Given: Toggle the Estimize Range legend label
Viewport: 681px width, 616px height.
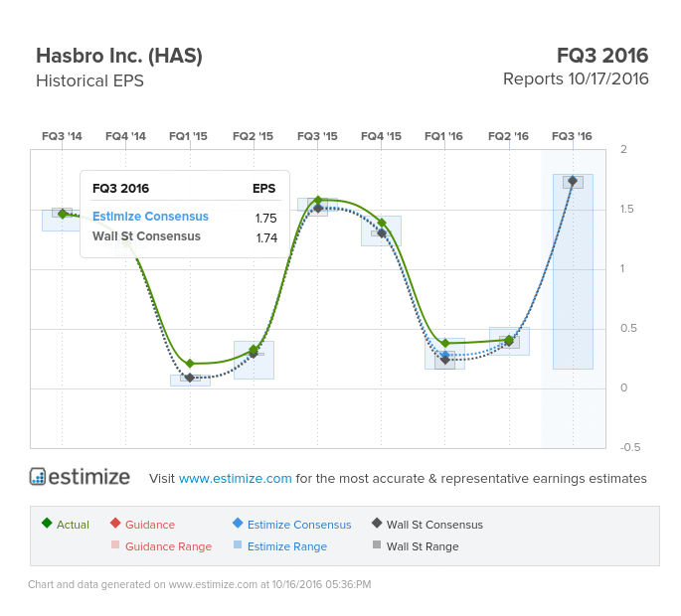Looking at the screenshot, I should 287,546.
